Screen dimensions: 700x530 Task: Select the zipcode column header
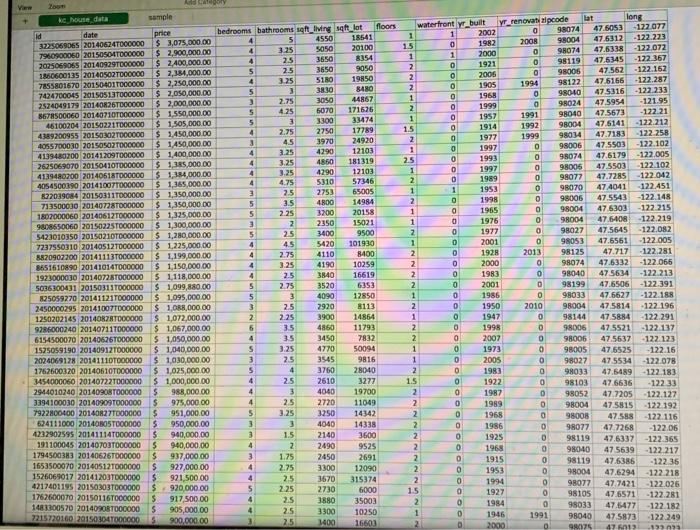[561, 19]
